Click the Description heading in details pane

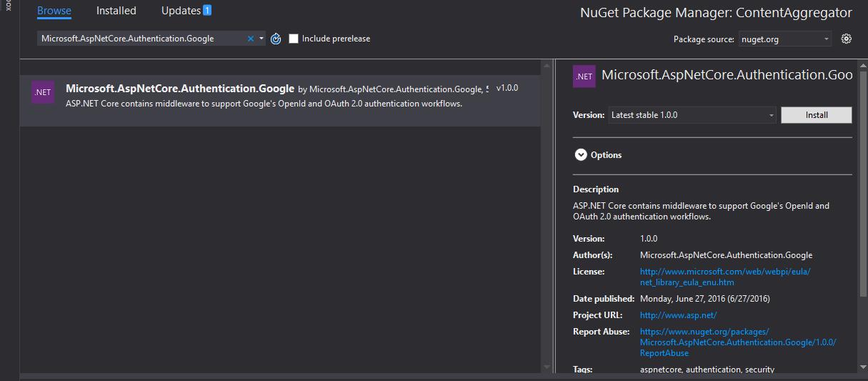coord(596,189)
